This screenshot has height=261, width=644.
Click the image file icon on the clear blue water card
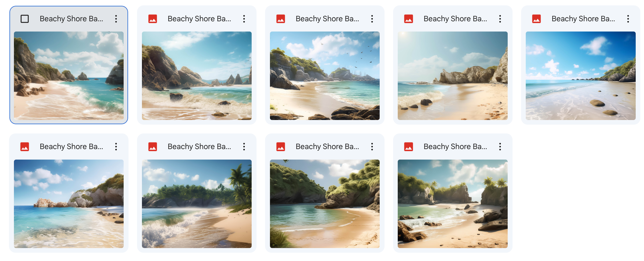pyautogui.click(x=24, y=147)
